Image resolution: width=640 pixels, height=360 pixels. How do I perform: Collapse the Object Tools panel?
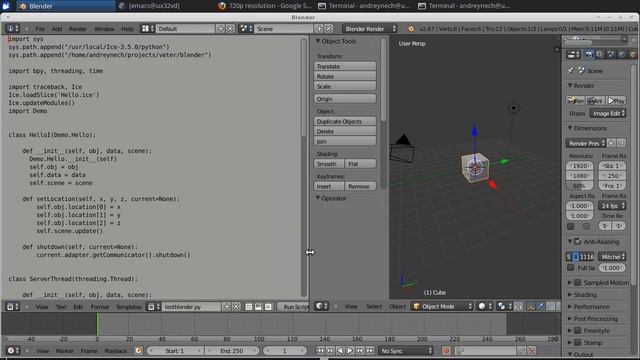click(x=318, y=41)
